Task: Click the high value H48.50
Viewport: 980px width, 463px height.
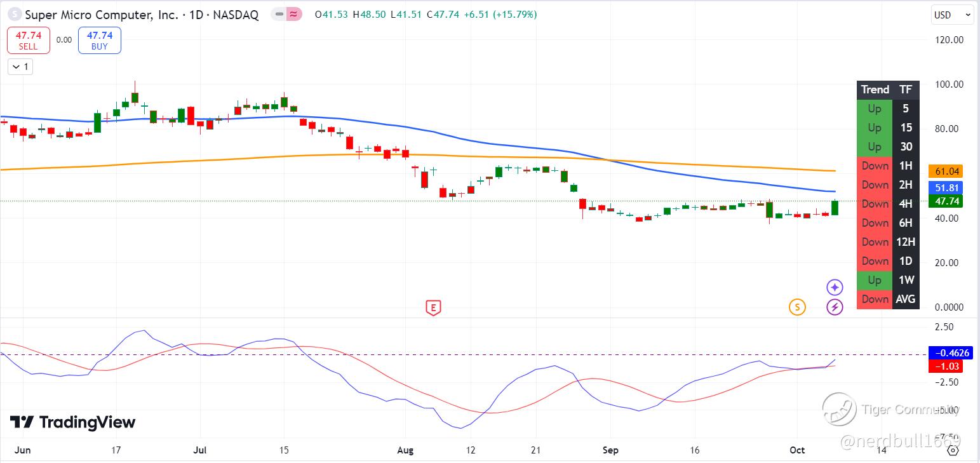Action: tap(369, 14)
